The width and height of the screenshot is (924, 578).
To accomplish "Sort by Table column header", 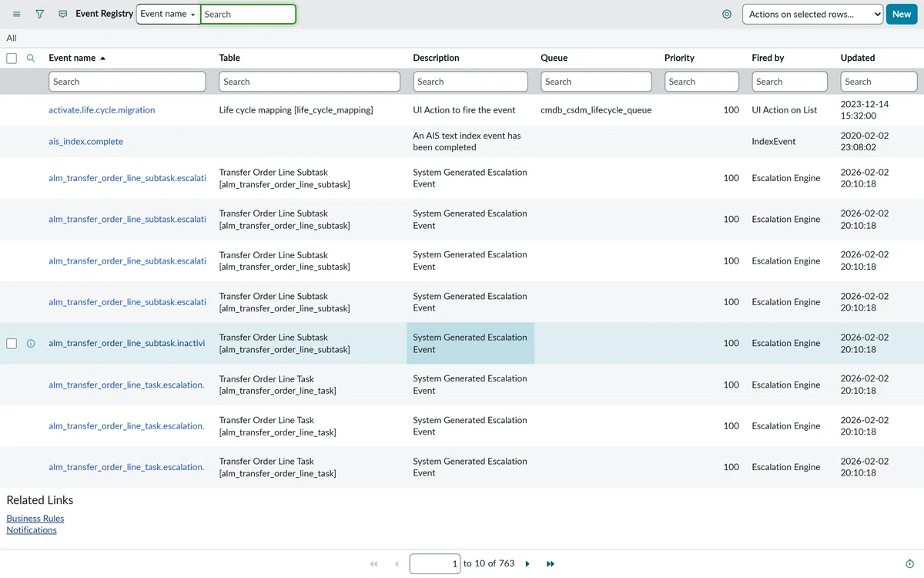I will [x=229, y=58].
